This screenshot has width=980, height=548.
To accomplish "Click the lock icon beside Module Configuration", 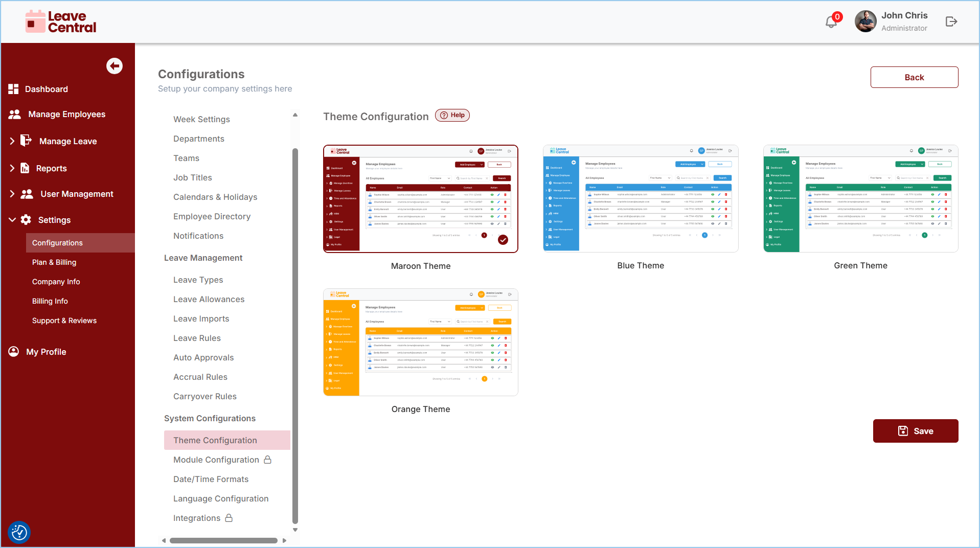I will [267, 460].
